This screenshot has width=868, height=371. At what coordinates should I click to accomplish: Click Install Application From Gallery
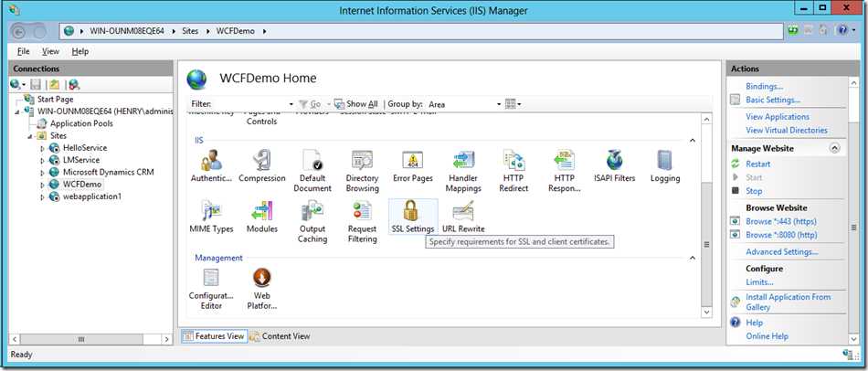(x=788, y=302)
